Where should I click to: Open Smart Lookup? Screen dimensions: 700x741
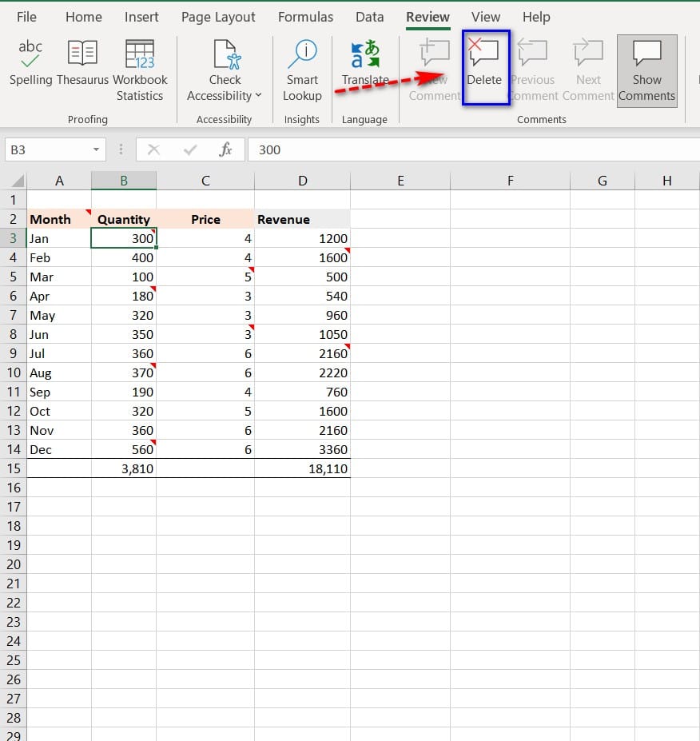pos(302,71)
